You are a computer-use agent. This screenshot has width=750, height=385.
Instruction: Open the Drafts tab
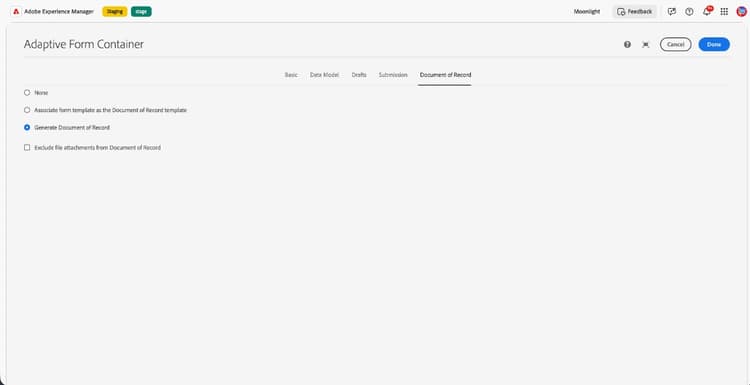pos(359,75)
